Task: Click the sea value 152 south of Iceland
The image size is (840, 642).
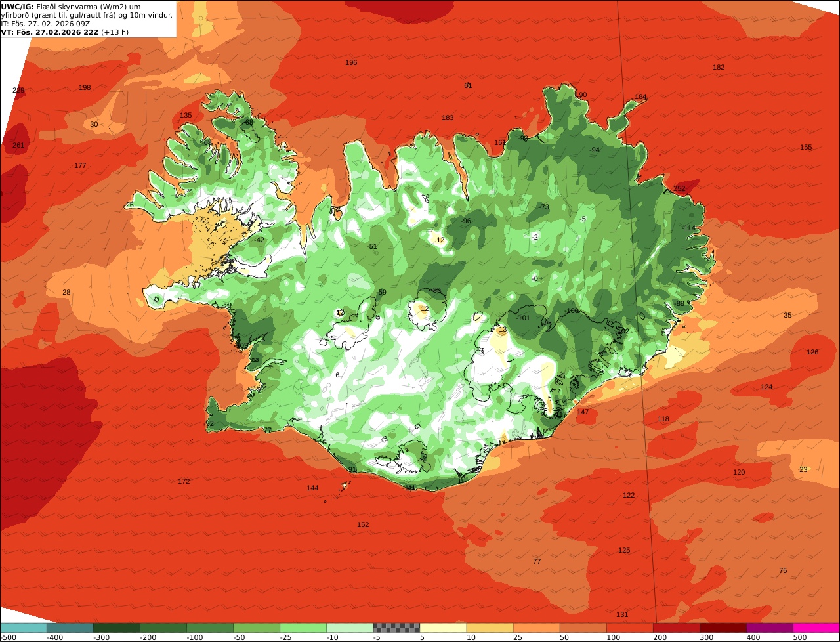Action: click(x=363, y=524)
